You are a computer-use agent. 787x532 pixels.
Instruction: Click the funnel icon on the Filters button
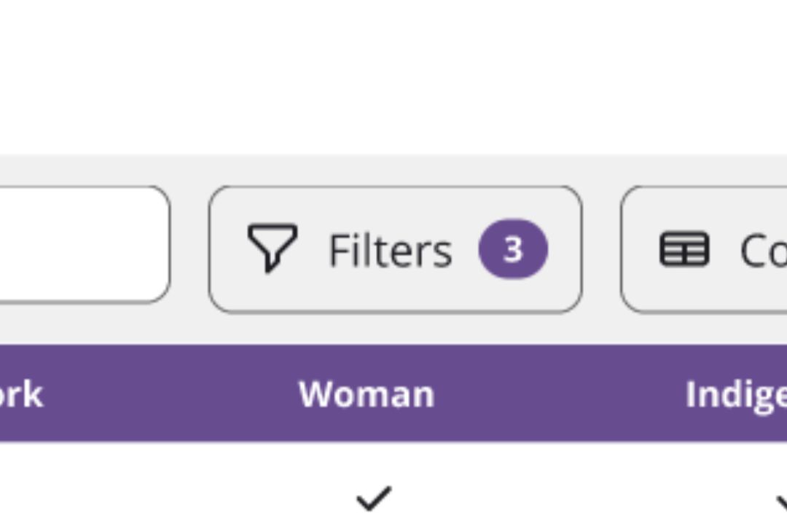pos(273,248)
